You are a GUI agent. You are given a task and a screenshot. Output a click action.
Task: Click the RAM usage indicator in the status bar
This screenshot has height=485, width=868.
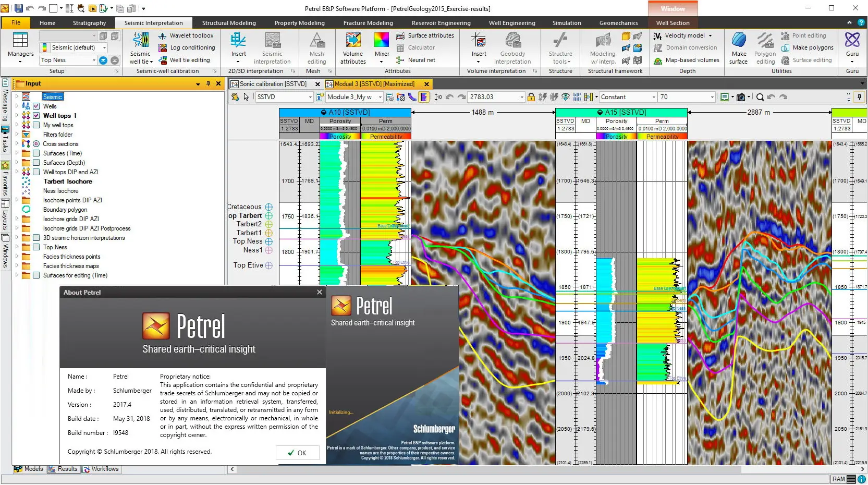843,479
